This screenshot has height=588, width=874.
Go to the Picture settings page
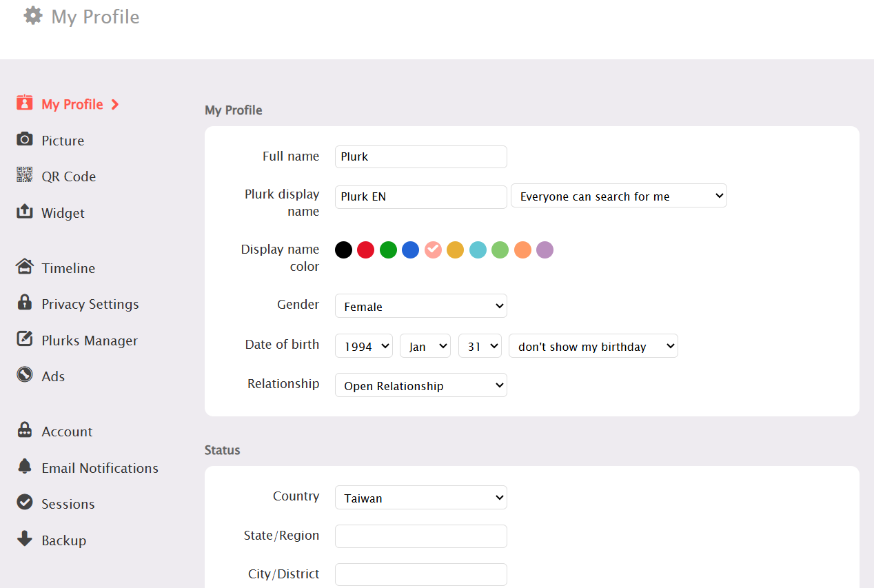[x=63, y=141]
